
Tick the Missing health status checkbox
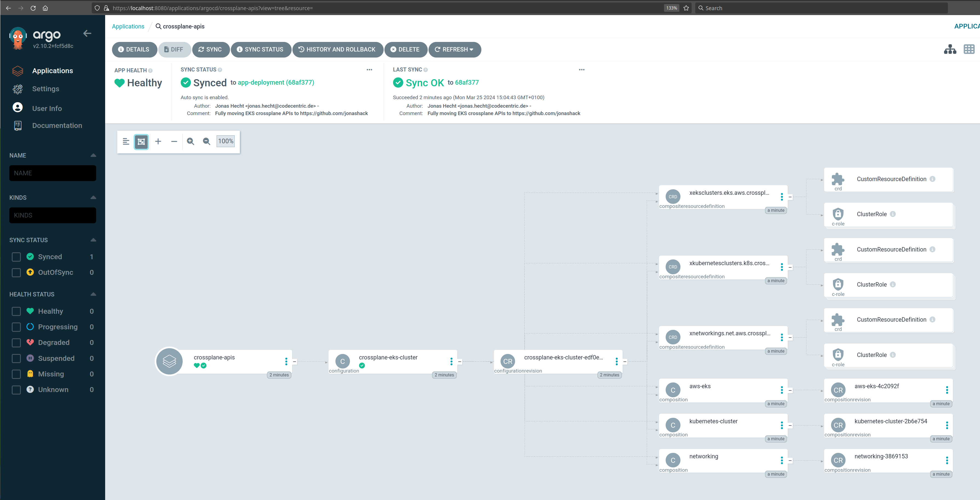pyautogui.click(x=16, y=374)
